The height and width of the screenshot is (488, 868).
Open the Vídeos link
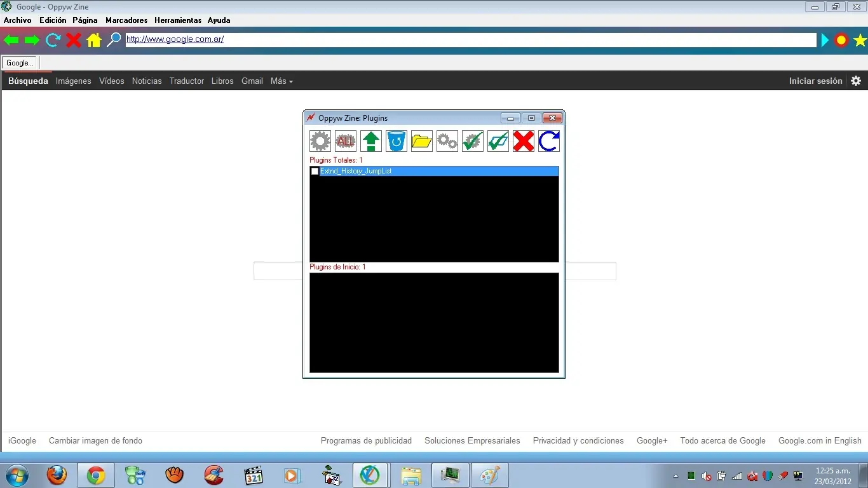pos(112,81)
